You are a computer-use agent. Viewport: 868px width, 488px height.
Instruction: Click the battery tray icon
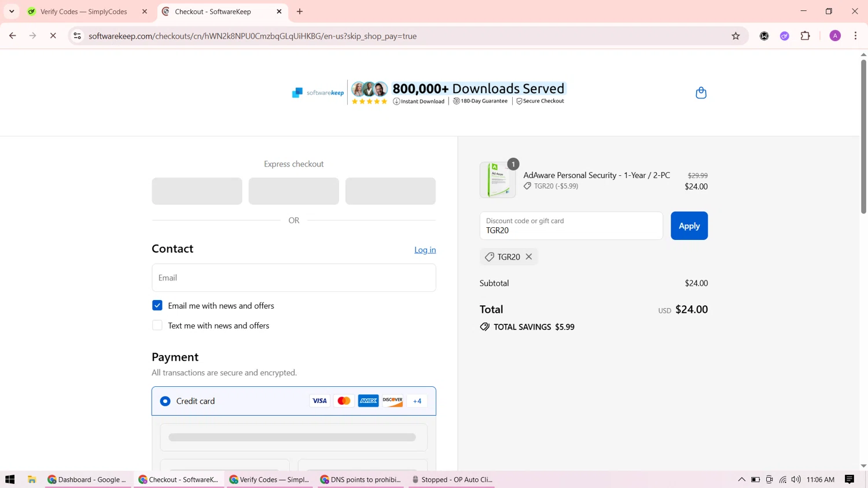click(755, 479)
